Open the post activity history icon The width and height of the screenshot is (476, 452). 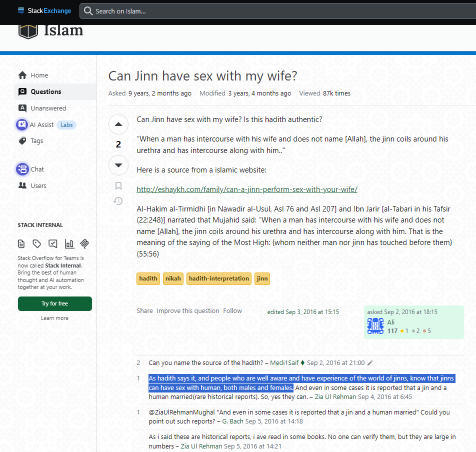tap(118, 201)
